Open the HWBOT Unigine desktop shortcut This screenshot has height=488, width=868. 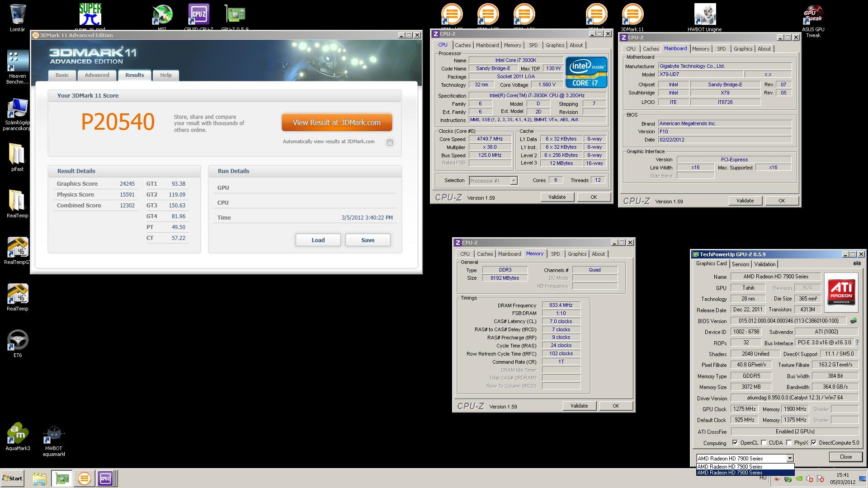pos(704,14)
